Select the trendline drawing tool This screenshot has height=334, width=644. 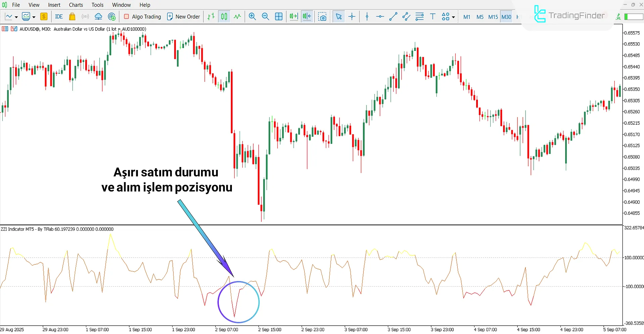pyautogui.click(x=393, y=16)
